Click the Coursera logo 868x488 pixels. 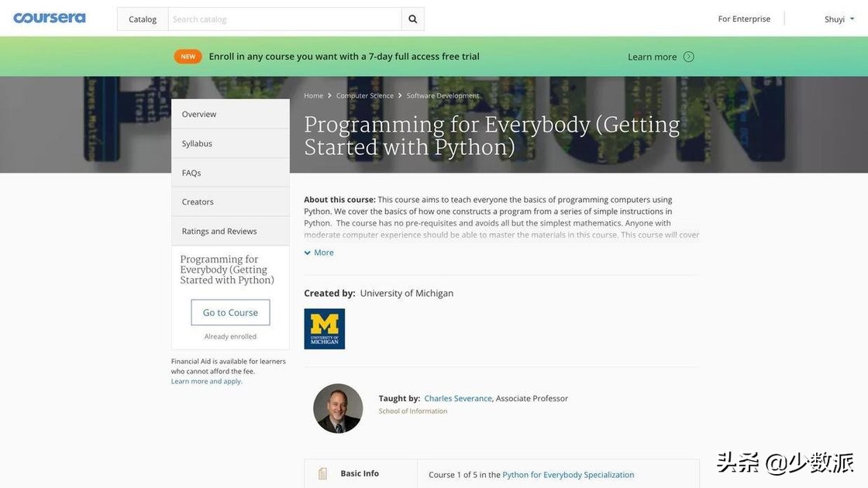click(x=50, y=18)
